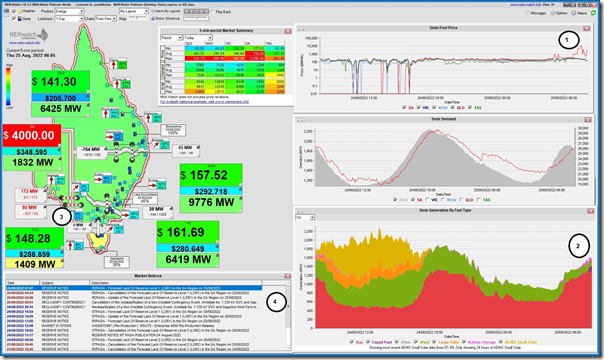Click the NSW price box $157.52

coord(211,175)
